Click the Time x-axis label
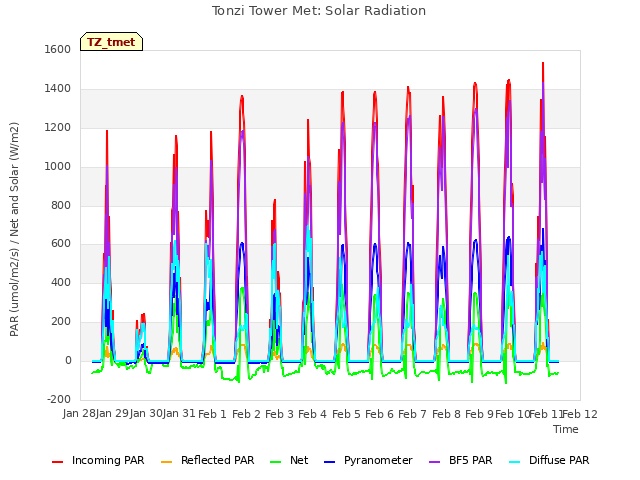The height and width of the screenshot is (480, 640). 566,429
